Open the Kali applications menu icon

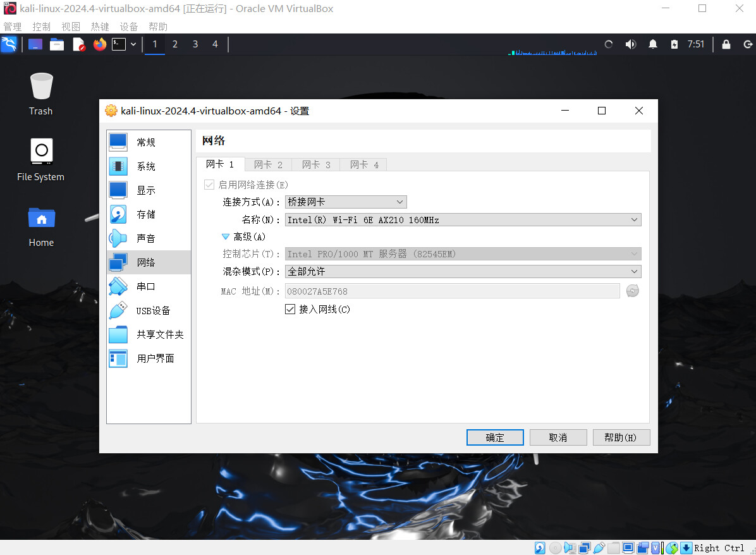click(9, 44)
